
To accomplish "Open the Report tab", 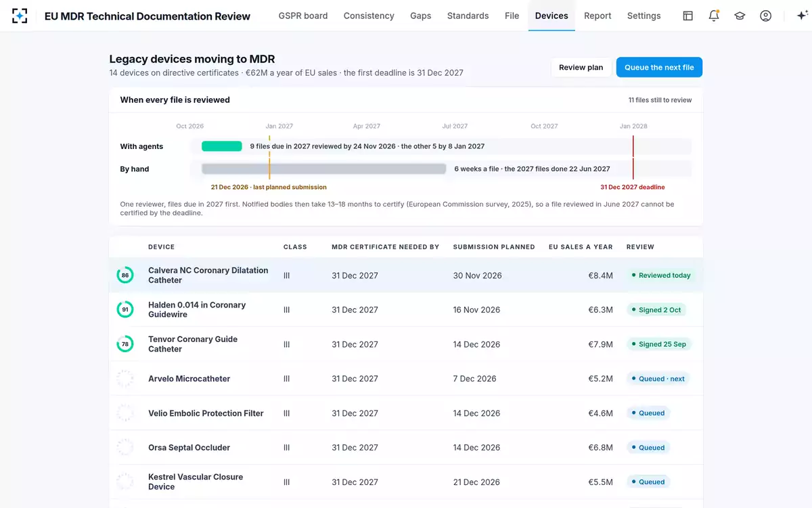I will click(597, 16).
